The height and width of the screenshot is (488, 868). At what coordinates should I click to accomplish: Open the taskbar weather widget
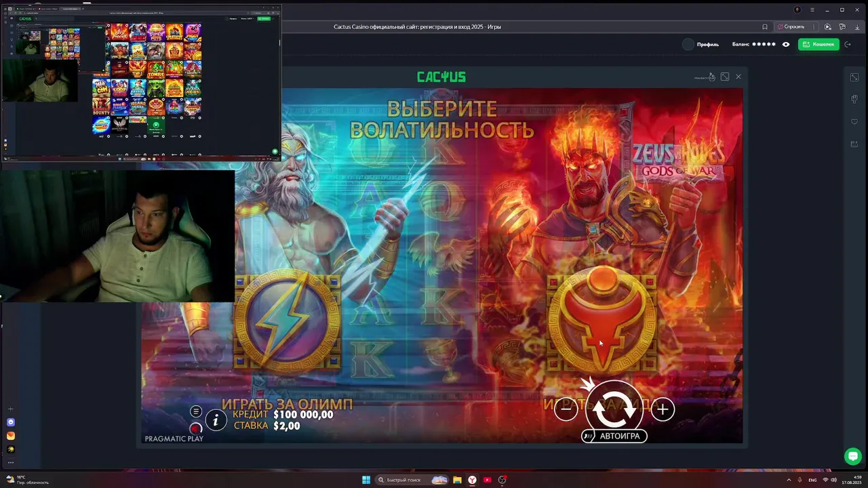click(27, 480)
